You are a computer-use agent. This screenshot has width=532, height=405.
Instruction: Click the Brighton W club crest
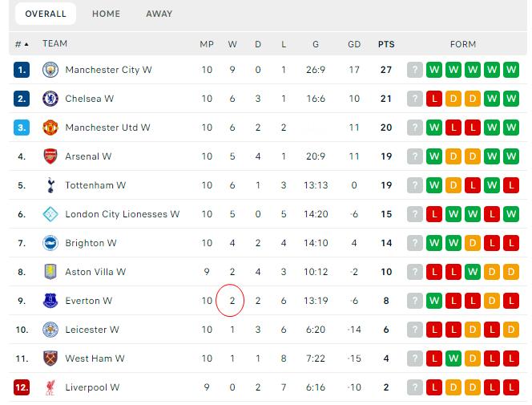(x=50, y=243)
